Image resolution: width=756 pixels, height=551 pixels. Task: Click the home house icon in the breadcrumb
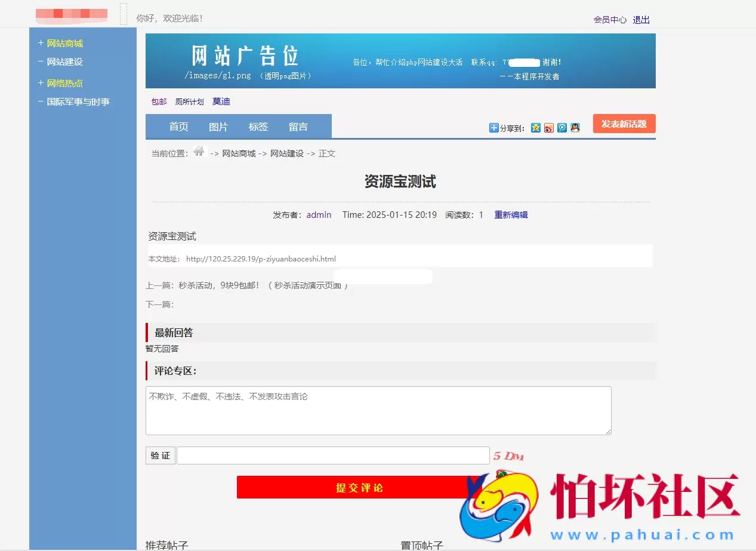tap(199, 152)
